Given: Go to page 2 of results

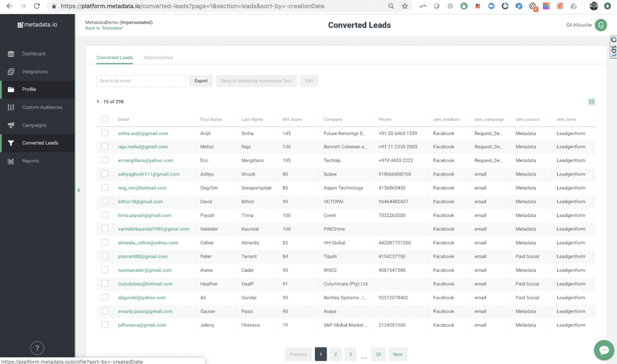Looking at the screenshot, I should point(336,354).
